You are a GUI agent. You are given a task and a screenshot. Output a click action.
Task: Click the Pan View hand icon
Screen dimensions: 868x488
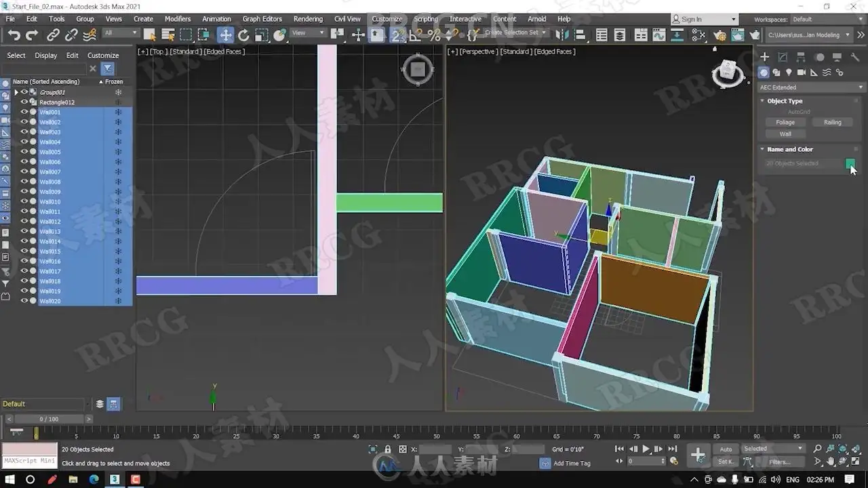coord(830,462)
